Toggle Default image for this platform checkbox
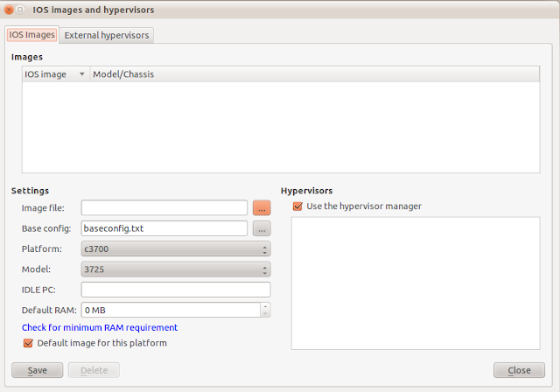The height and width of the screenshot is (392, 560). tap(28, 343)
